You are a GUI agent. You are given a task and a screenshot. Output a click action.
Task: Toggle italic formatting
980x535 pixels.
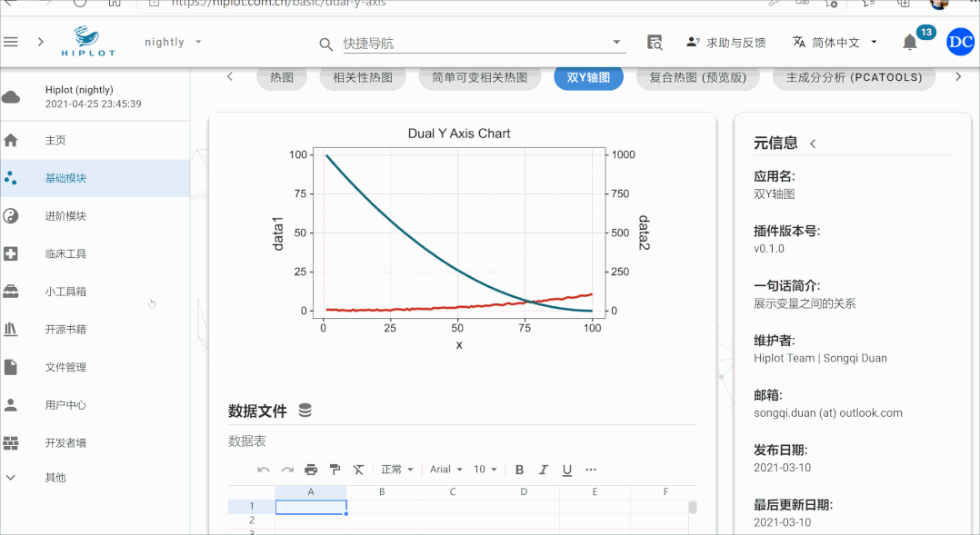(543, 470)
